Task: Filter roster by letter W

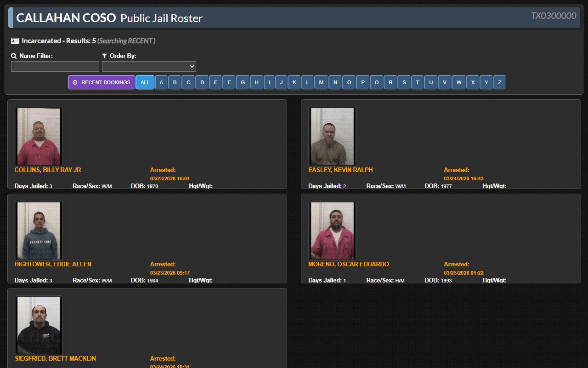Action: 459,82
